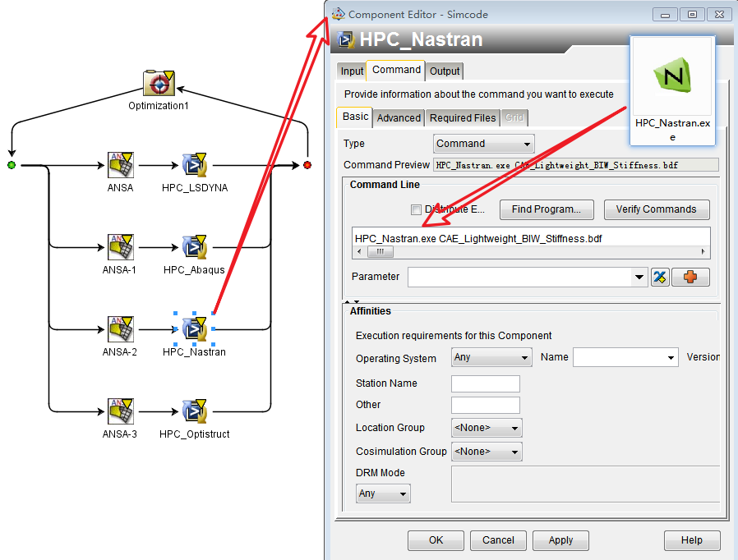Maximize the Component Editor window
Viewport: 738px width, 560px height.
click(692, 15)
